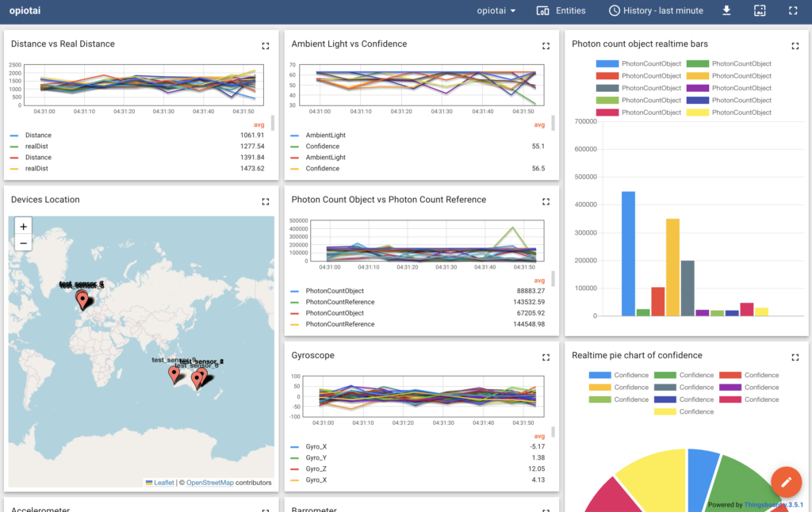Zoom out on the Devices Location map

23,243
